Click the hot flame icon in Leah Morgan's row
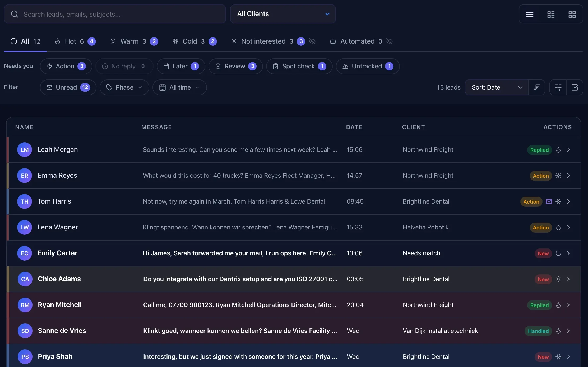 (558, 150)
